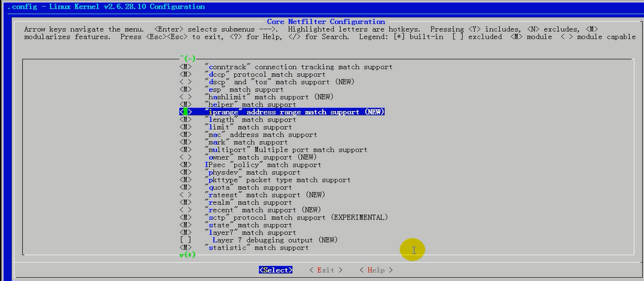Enable the "recent" match state marker
Image resolution: width=644 pixels, height=281 pixels.
point(186,210)
